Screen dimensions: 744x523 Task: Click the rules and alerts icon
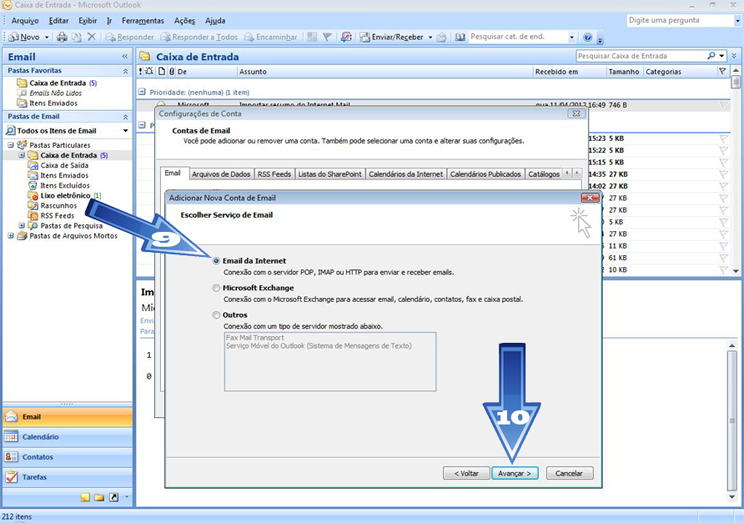(x=346, y=37)
